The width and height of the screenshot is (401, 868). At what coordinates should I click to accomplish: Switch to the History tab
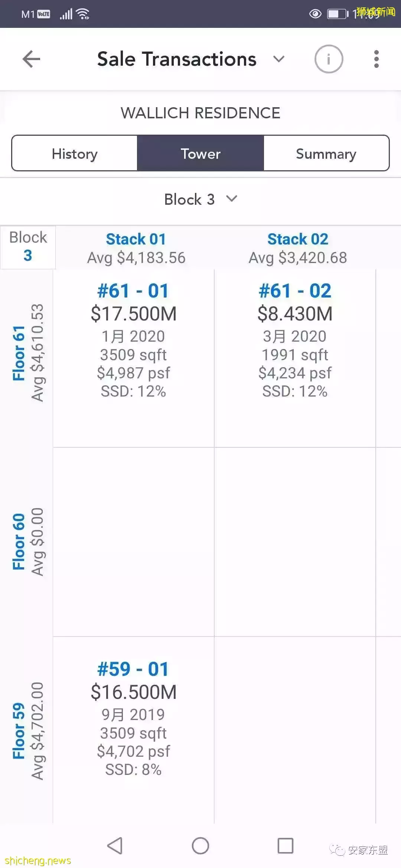click(75, 153)
